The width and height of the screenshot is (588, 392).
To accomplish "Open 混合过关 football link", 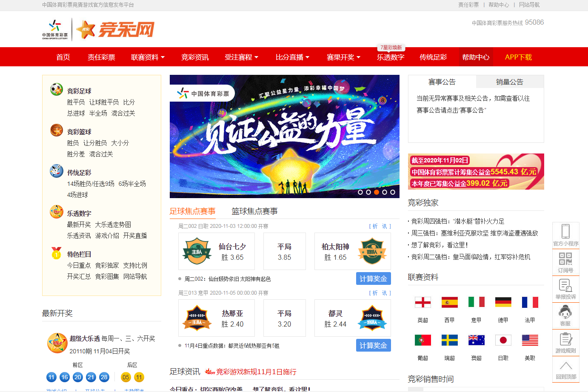I will click(123, 113).
